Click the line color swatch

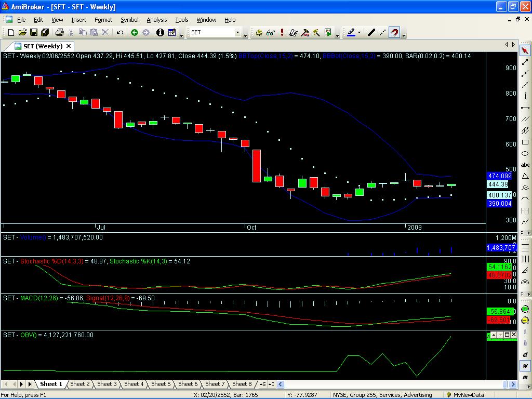click(351, 33)
